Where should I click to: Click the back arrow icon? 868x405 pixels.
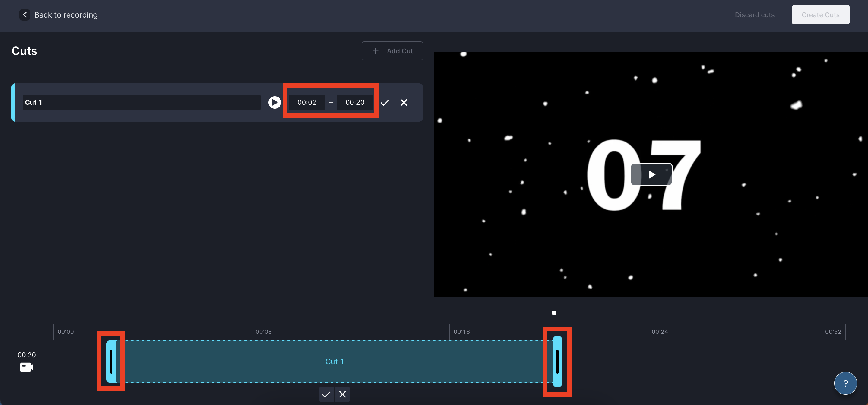pos(25,15)
